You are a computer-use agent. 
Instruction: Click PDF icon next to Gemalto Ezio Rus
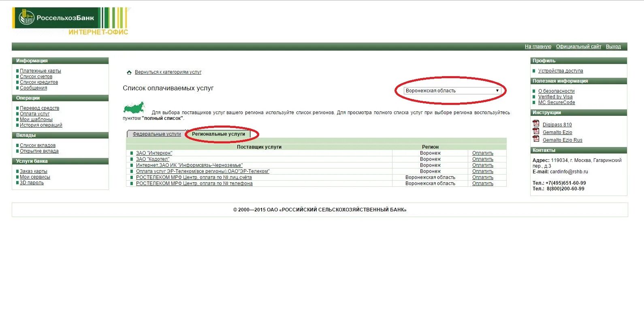pos(536,139)
